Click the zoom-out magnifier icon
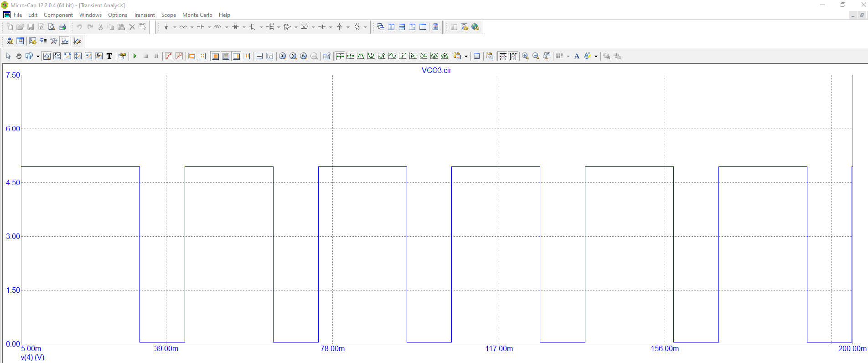Image resolution: width=868 pixels, height=363 pixels. coord(536,56)
